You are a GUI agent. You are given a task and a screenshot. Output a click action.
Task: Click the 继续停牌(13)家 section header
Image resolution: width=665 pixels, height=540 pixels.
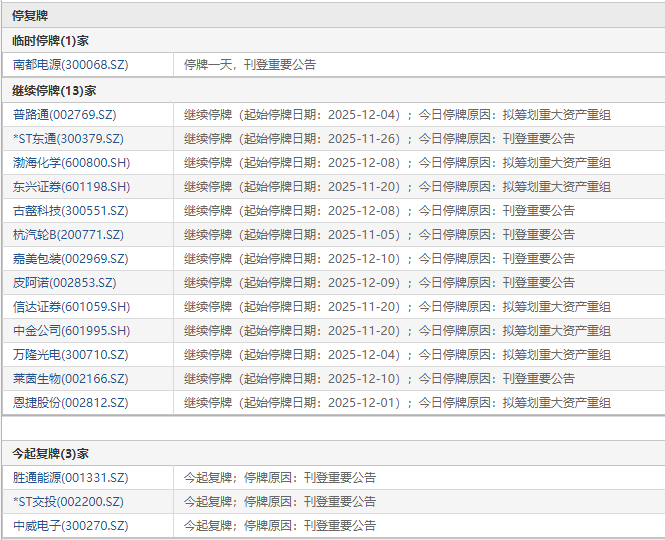point(54,90)
